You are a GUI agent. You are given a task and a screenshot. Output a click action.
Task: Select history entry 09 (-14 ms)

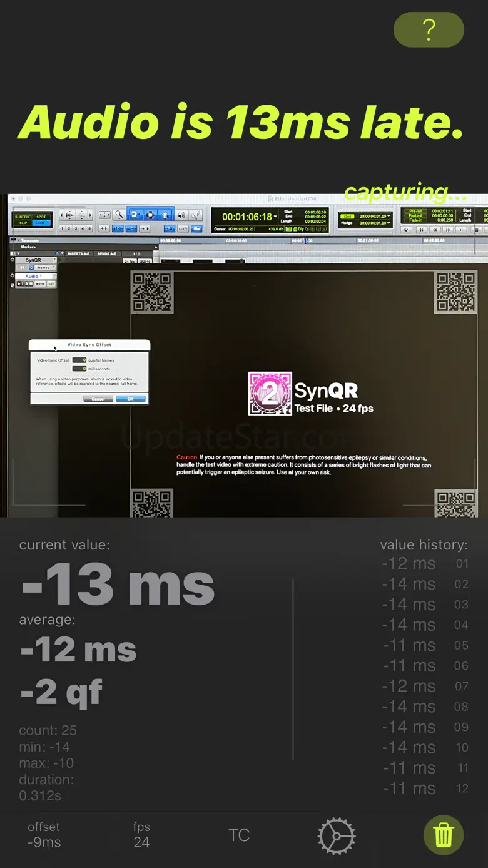425,727
